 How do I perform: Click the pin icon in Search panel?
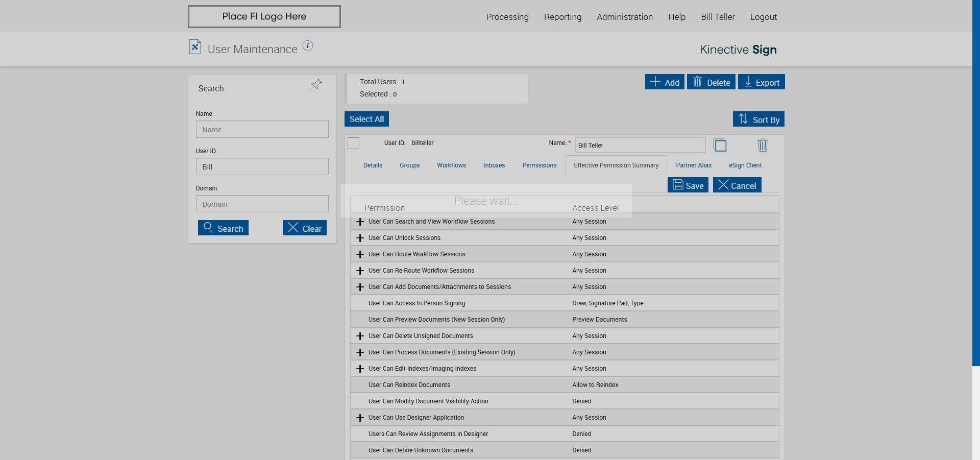[316, 85]
